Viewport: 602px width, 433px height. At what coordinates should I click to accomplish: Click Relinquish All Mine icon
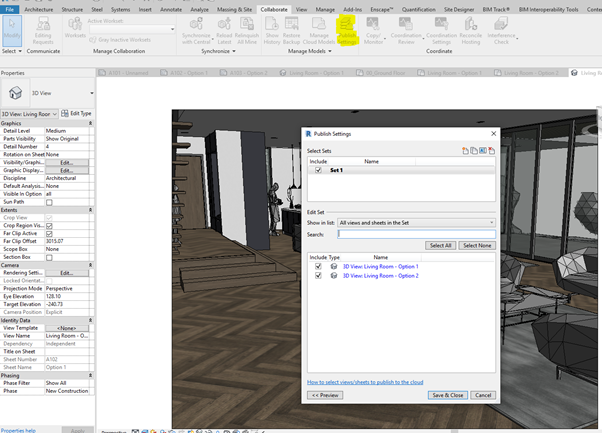(247, 25)
